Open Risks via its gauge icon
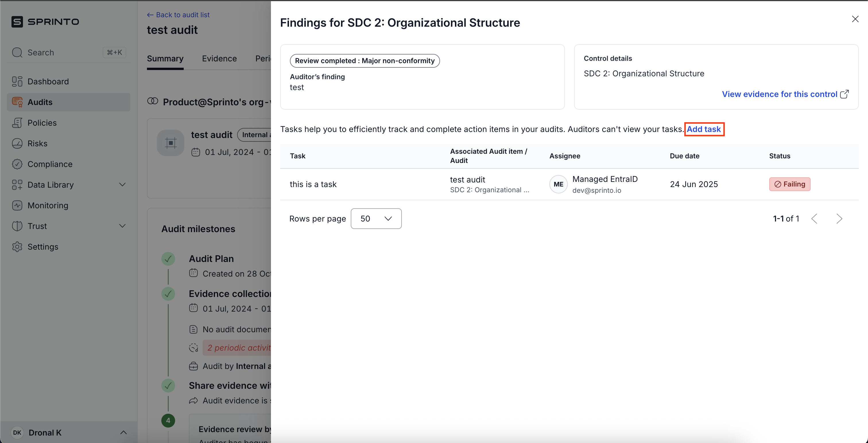 17,143
